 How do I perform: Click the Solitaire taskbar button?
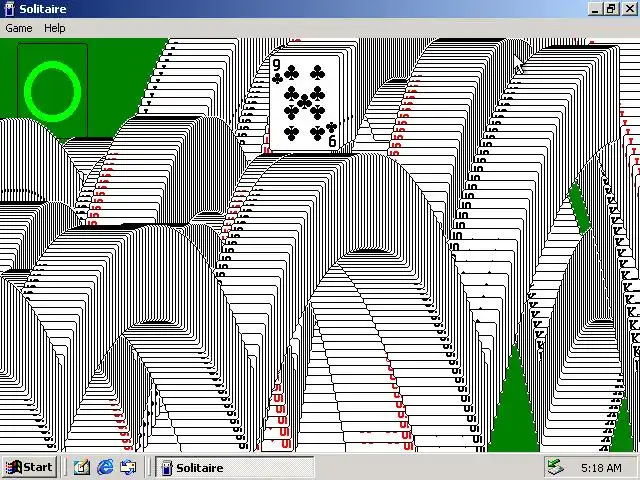tap(235, 467)
